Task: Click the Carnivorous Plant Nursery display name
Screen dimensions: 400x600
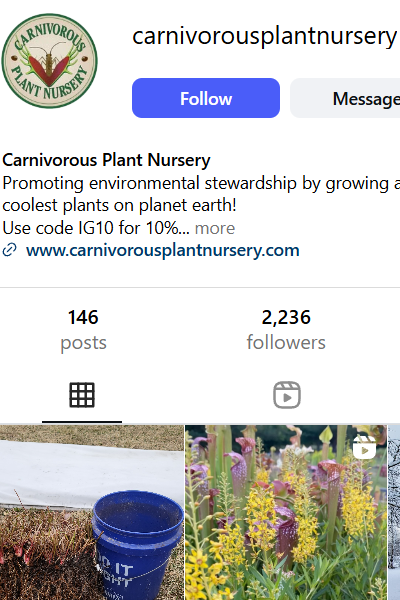Action: [x=106, y=160]
